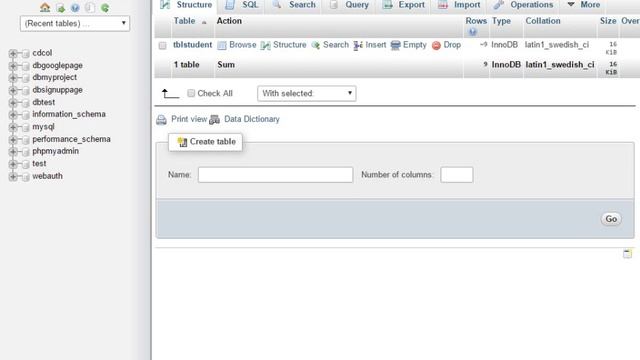The image size is (640, 360).
Task: Open the More tab menu
Action: point(584,5)
